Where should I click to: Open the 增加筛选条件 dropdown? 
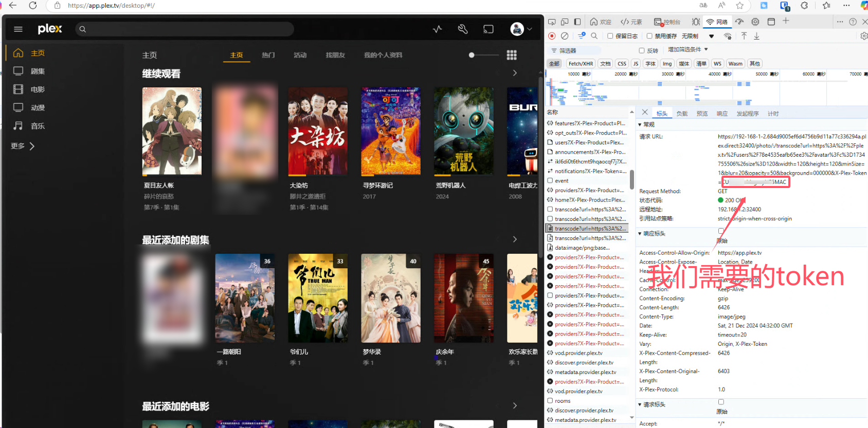688,49
